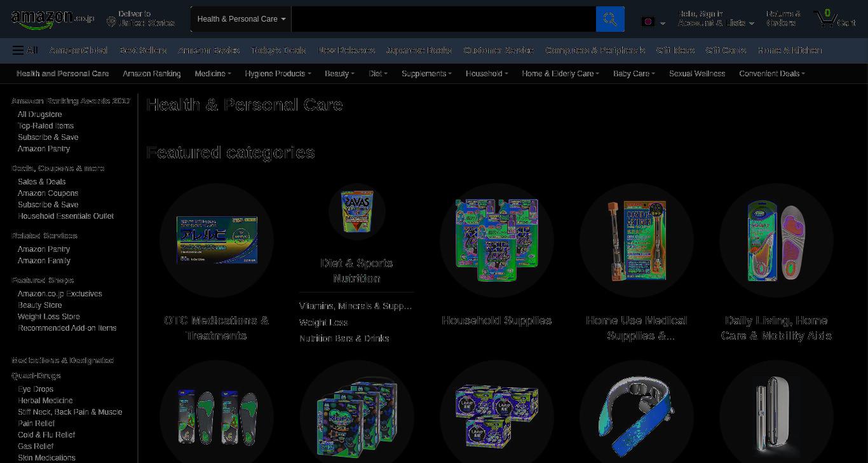Open All Drugstore in sidebar
The width and height of the screenshot is (868, 463).
click(40, 114)
